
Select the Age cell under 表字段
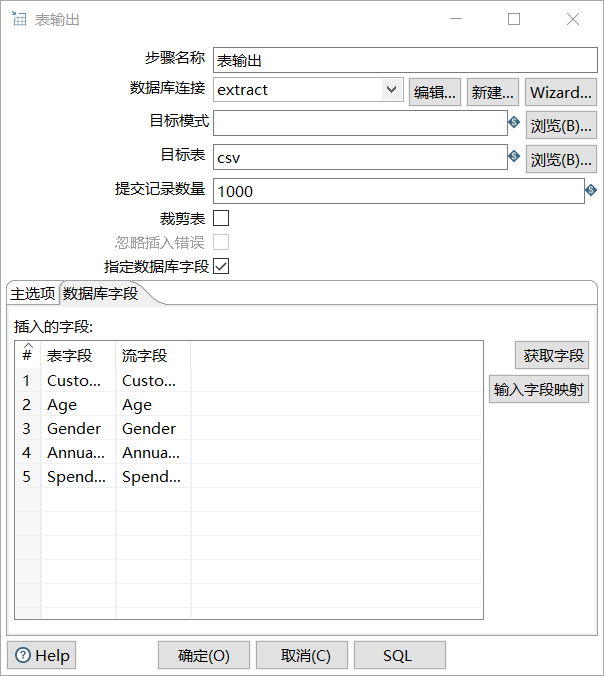coord(78,404)
